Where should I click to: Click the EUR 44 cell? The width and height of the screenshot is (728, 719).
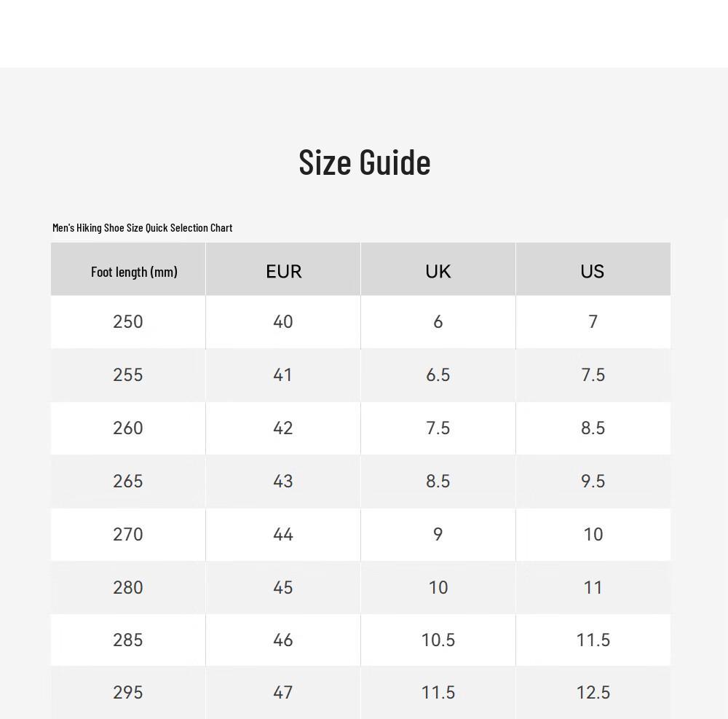coord(283,535)
